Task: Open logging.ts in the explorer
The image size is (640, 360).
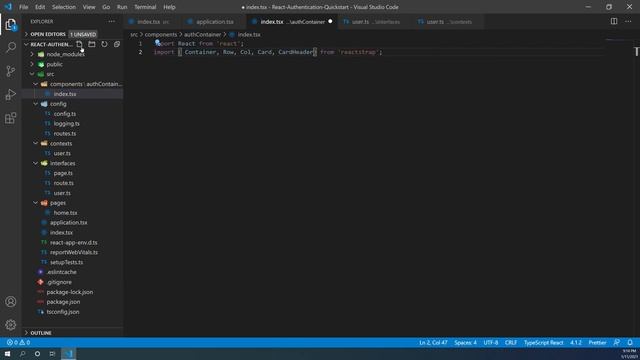Action: pos(67,124)
